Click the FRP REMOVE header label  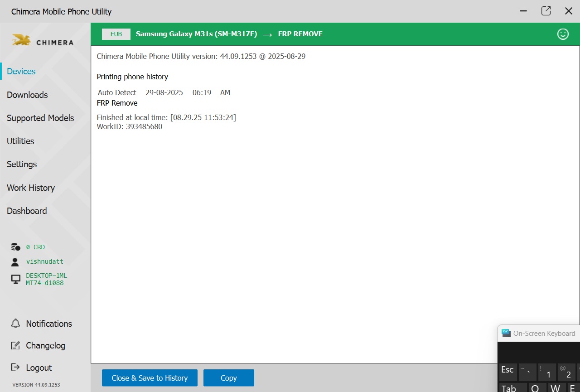[300, 34]
